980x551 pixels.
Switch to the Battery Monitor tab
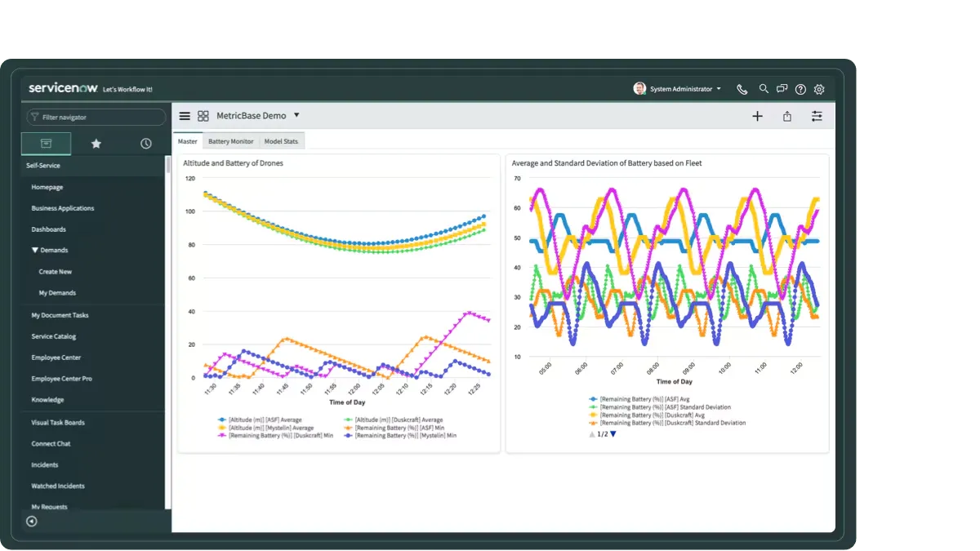pyautogui.click(x=230, y=141)
